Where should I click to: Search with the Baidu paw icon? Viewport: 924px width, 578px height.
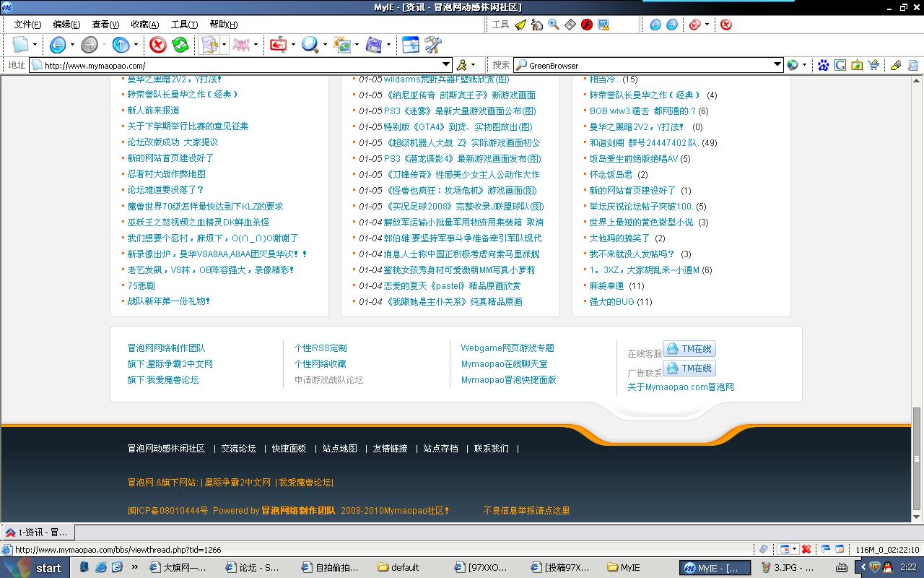823,65
